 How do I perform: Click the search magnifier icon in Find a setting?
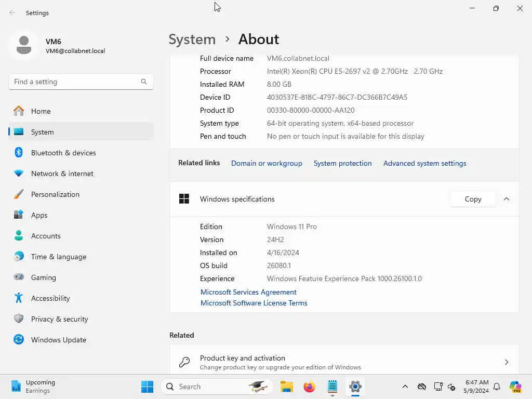[x=144, y=82]
